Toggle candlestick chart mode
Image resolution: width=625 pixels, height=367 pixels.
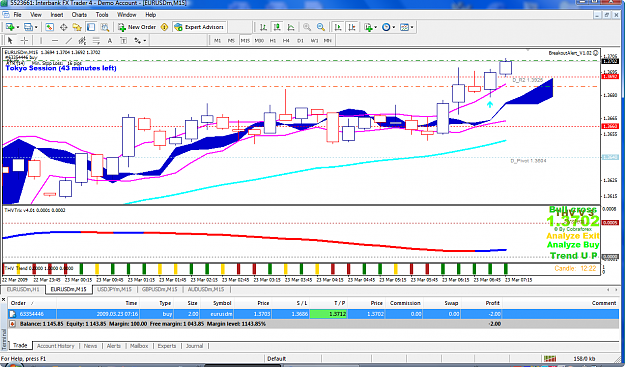click(277, 27)
